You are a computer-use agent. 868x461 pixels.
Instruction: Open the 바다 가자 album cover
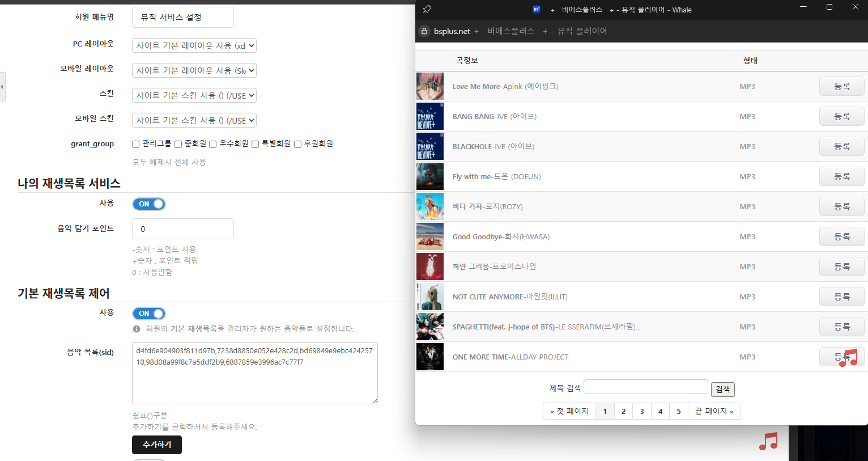pos(430,206)
